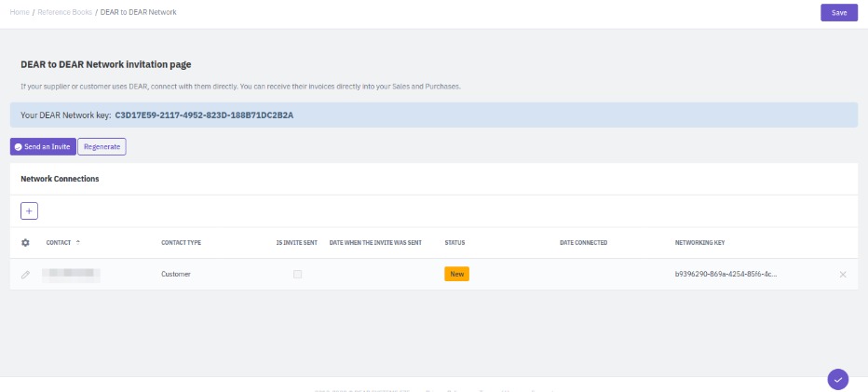868x392 pixels.
Task: Click the Status column header
Action: coord(454,243)
